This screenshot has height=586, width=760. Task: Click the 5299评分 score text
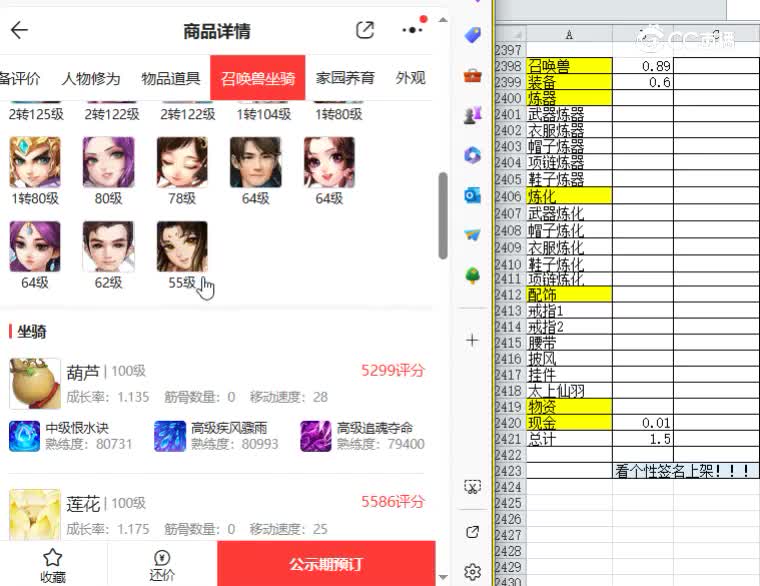tap(393, 370)
